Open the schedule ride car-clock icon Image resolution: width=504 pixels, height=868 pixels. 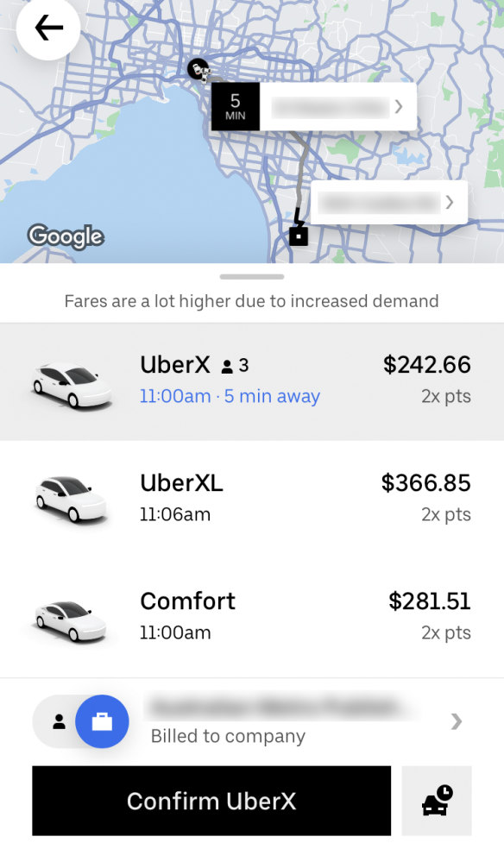437,801
